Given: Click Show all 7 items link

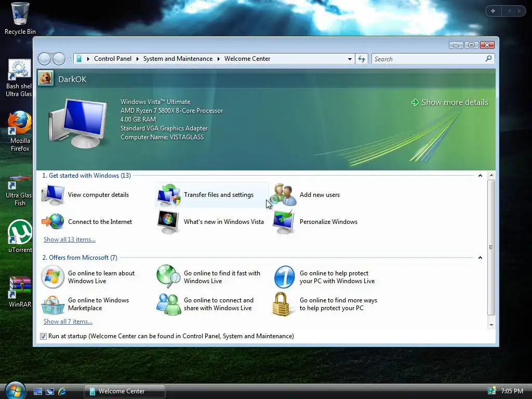Looking at the screenshot, I should [68, 321].
